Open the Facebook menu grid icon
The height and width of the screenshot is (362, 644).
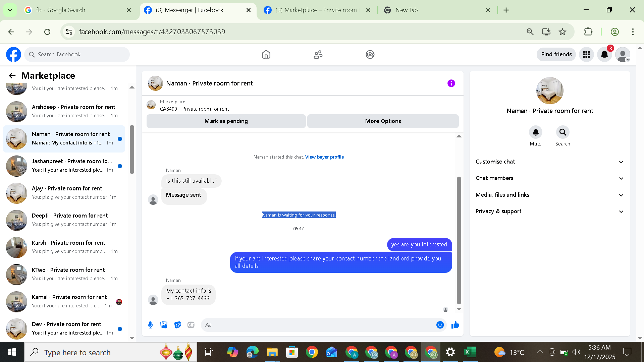586,54
